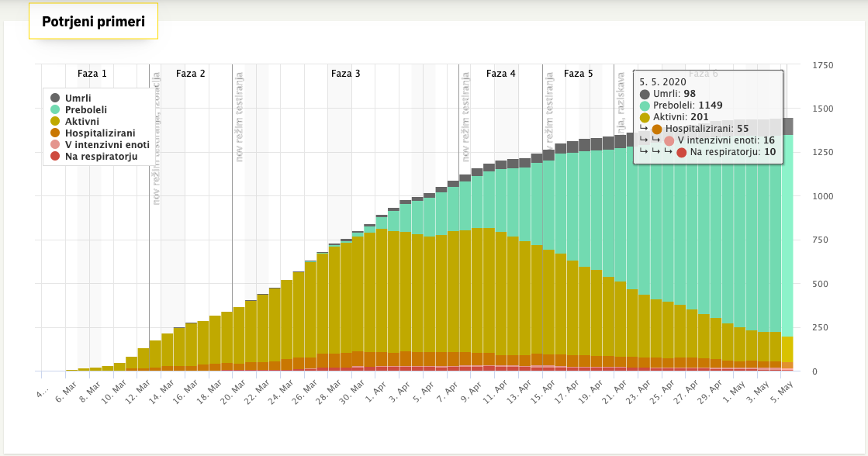Click the orange Hospitalizirani circle in the tooltip
Viewport: 868px width, 456px height.
(x=658, y=130)
